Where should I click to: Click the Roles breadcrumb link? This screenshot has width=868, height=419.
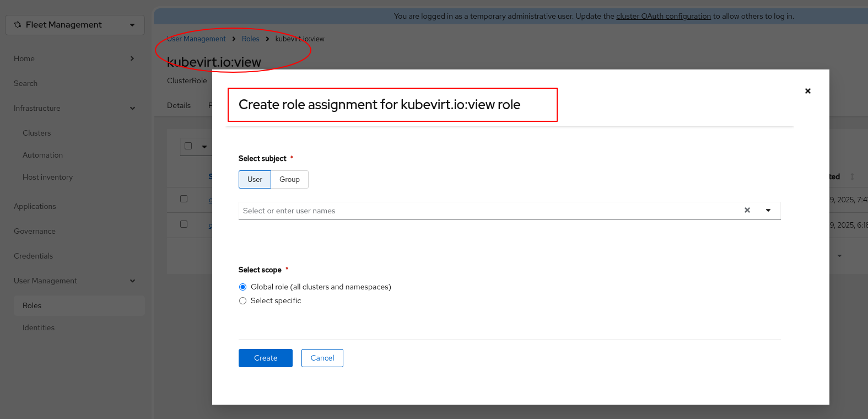250,39
